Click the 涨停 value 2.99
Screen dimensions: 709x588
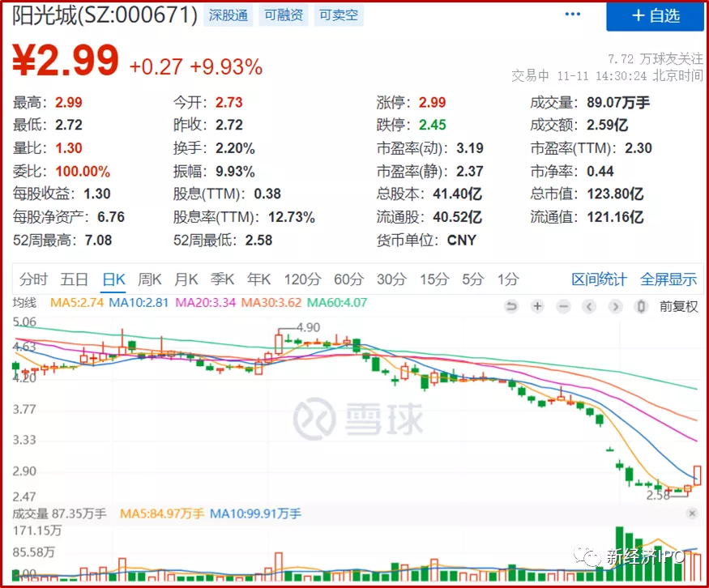pyautogui.click(x=432, y=103)
